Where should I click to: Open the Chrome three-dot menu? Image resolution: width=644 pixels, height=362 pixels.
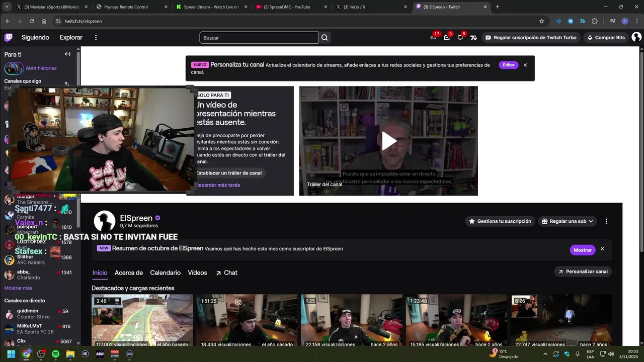(x=636, y=21)
